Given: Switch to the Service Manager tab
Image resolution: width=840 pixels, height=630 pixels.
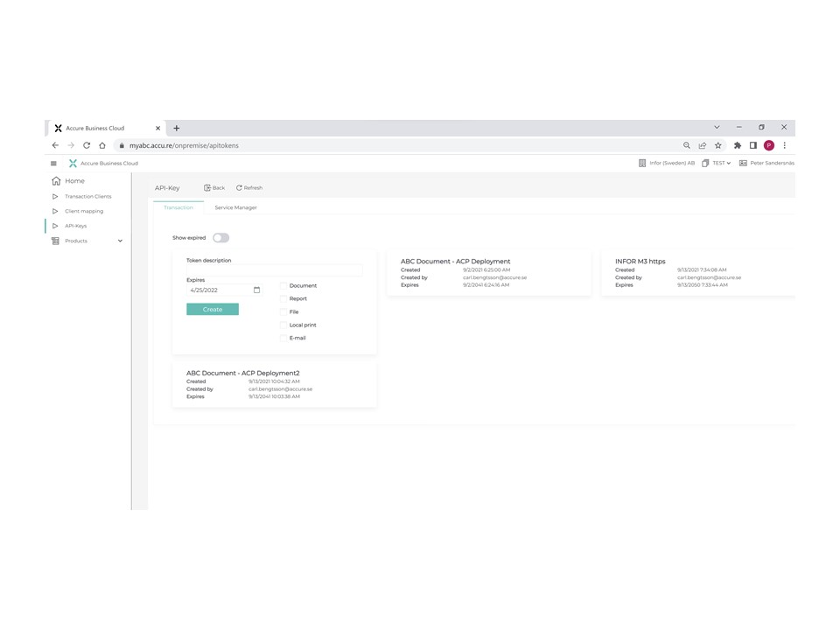Looking at the screenshot, I should (235, 207).
